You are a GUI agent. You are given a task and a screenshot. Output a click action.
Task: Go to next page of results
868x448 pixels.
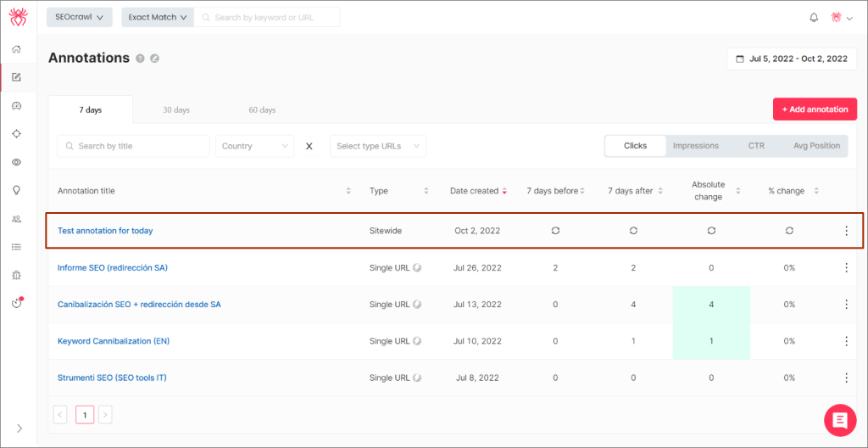point(105,415)
